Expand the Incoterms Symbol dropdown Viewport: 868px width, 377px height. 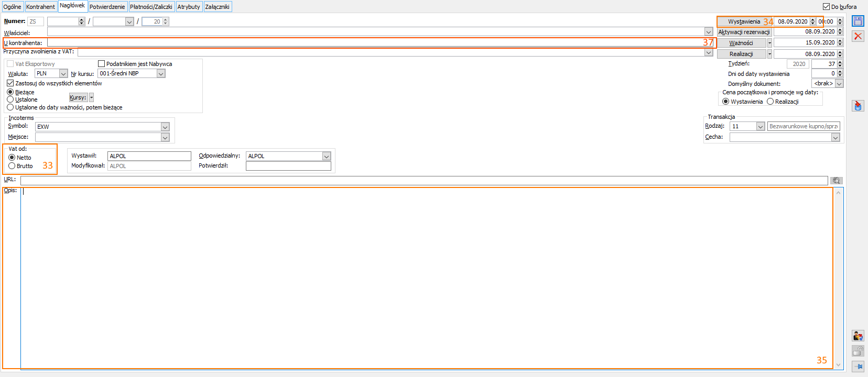(x=165, y=127)
